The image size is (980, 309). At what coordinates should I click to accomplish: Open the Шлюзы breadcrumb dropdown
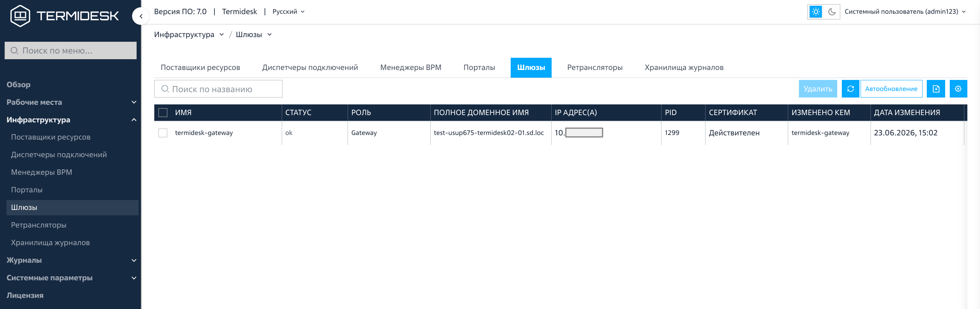[254, 34]
